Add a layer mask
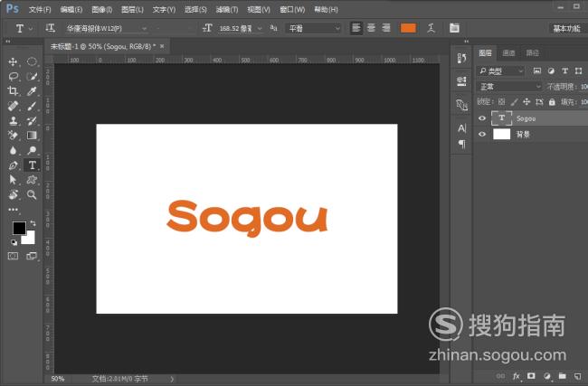 point(531,376)
